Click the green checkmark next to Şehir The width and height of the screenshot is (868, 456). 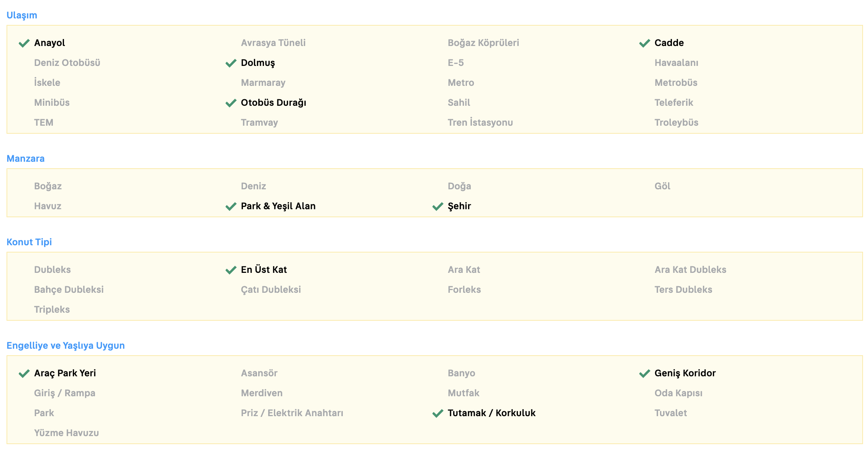[438, 206]
